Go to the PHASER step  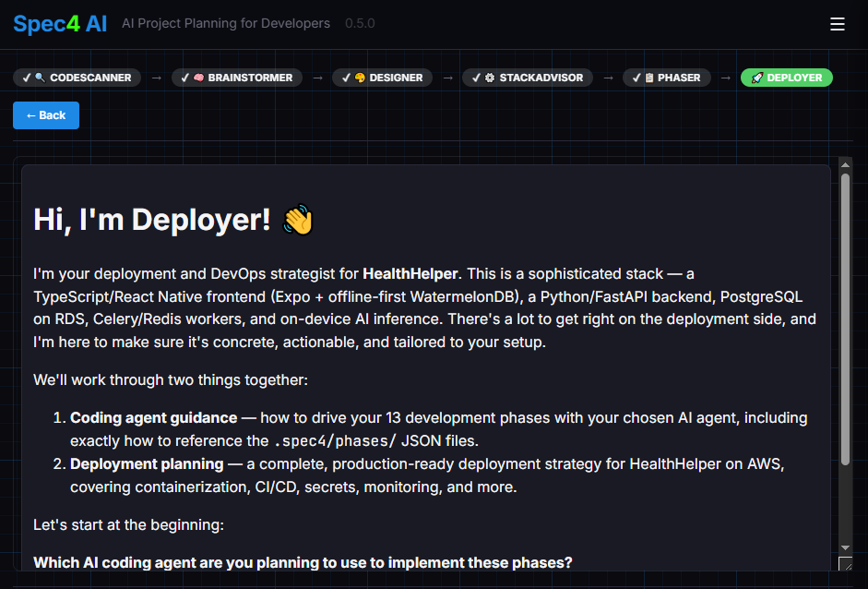point(667,78)
